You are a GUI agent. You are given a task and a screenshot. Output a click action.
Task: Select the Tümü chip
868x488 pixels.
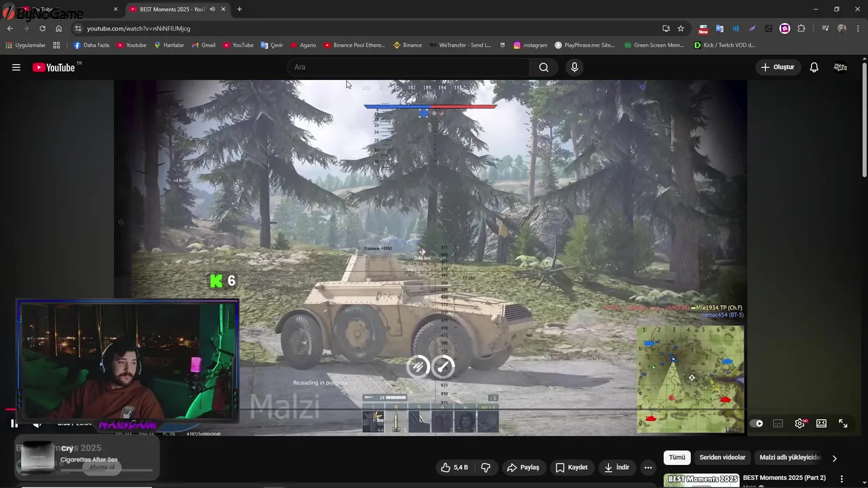(x=677, y=457)
